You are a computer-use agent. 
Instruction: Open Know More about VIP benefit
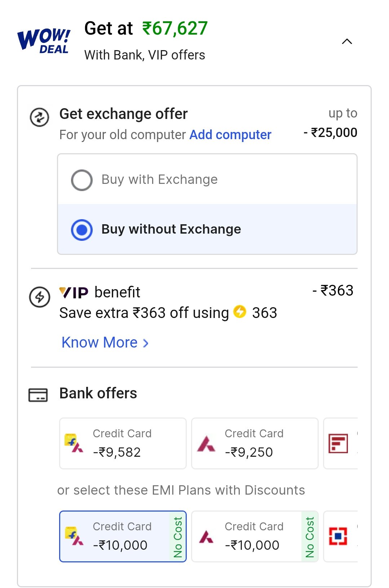105,342
